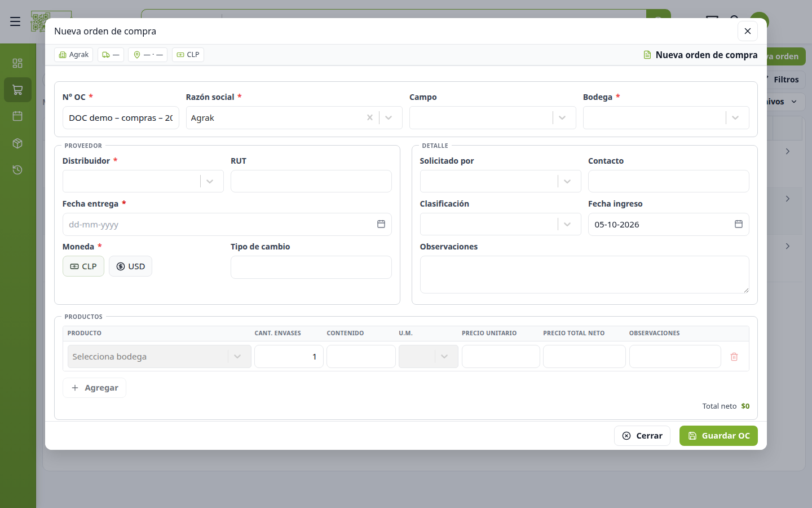Image resolution: width=812 pixels, height=508 pixels.
Task: Click the Fecha entrega date field
Action: click(x=227, y=225)
